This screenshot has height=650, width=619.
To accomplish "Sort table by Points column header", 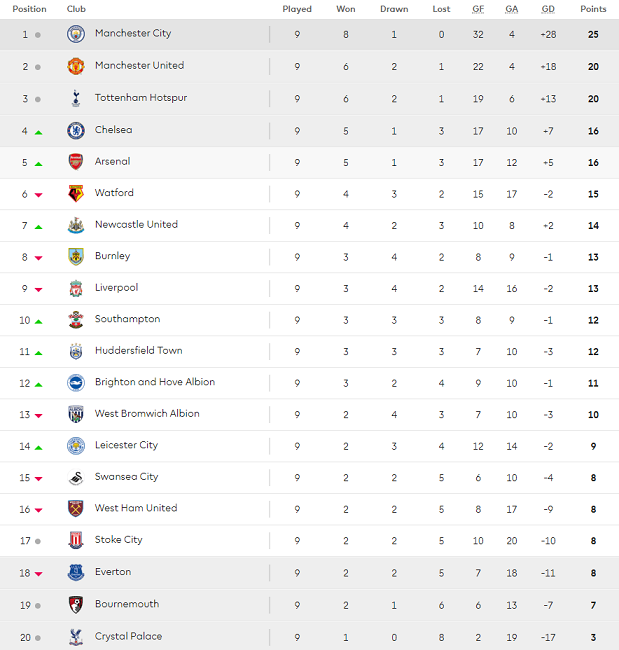I will tap(593, 9).
